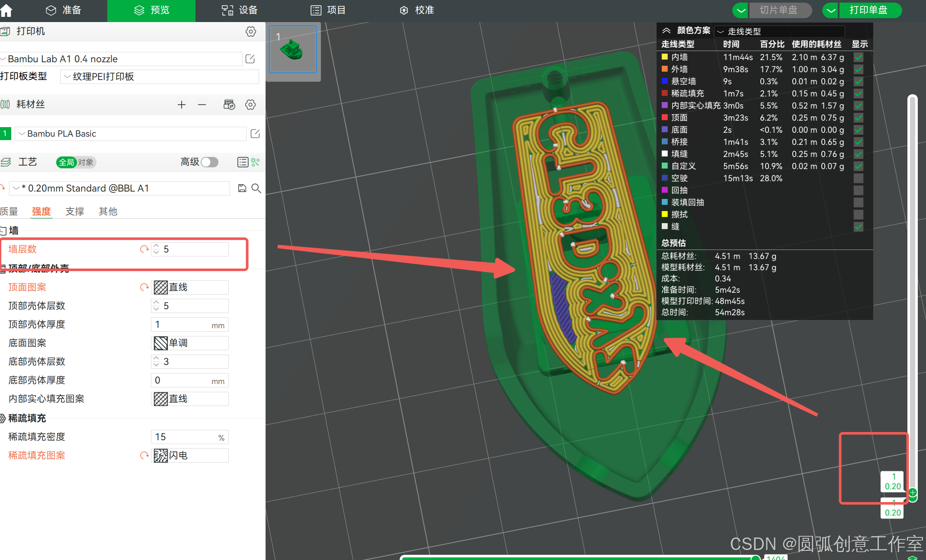The image size is (926, 560).
Task: Open the build plate type dropdown
Action: point(159,77)
